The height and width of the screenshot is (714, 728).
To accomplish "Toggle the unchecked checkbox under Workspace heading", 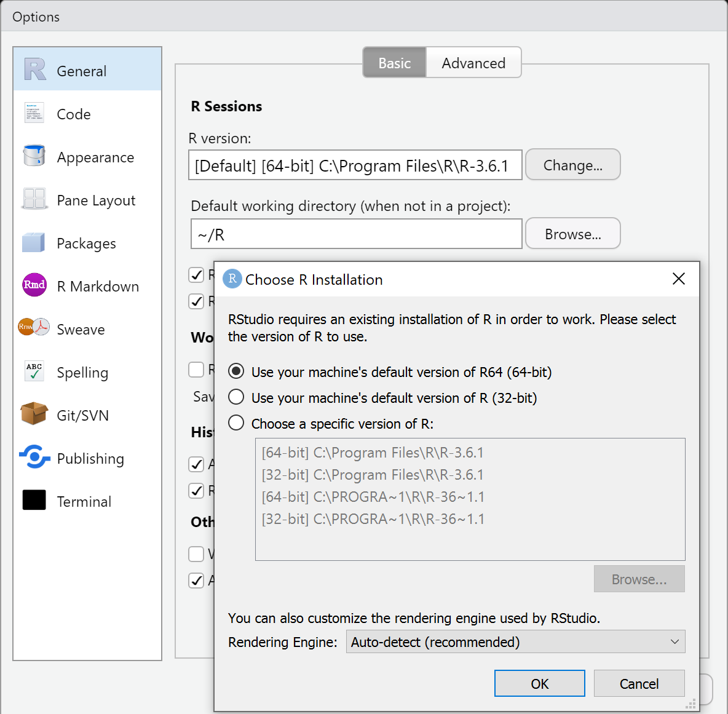I will pos(196,370).
